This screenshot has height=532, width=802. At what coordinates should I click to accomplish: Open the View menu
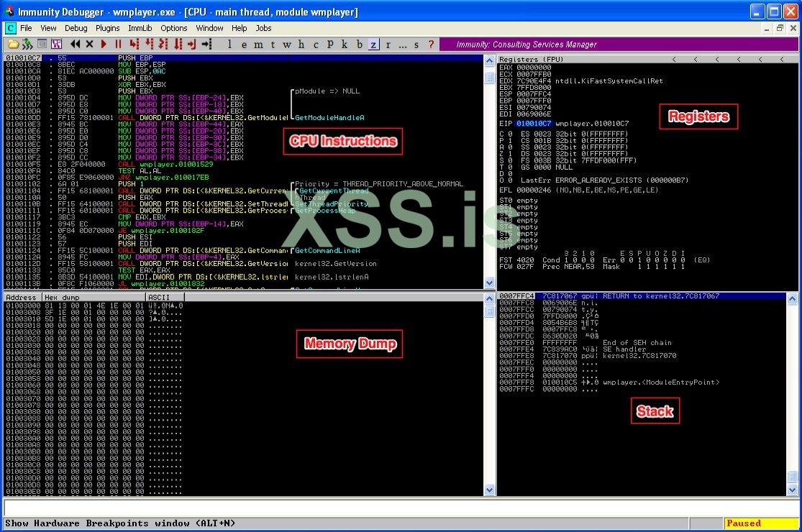point(48,28)
